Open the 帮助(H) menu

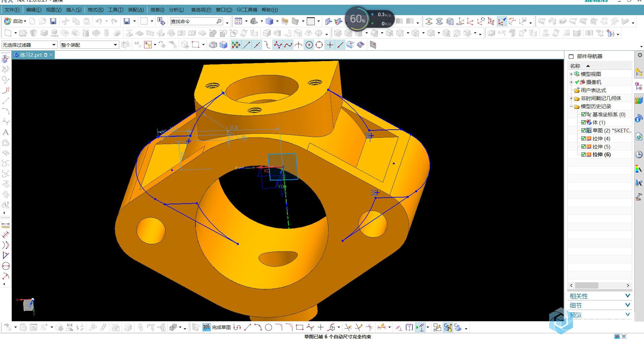click(270, 10)
